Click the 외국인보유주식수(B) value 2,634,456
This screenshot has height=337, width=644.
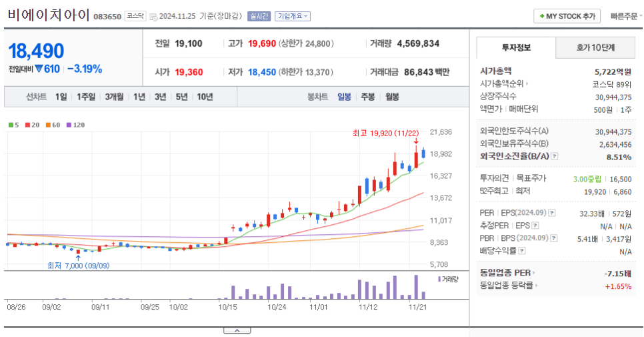tap(615, 145)
